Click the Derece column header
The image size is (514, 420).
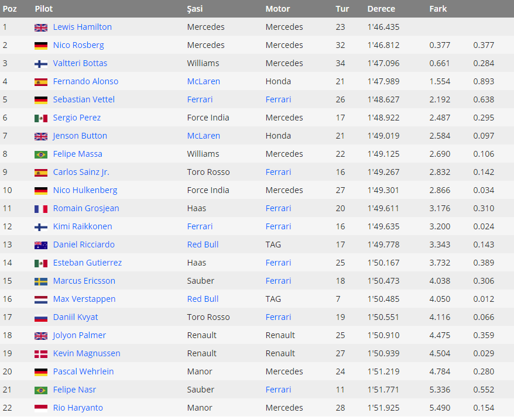click(381, 9)
